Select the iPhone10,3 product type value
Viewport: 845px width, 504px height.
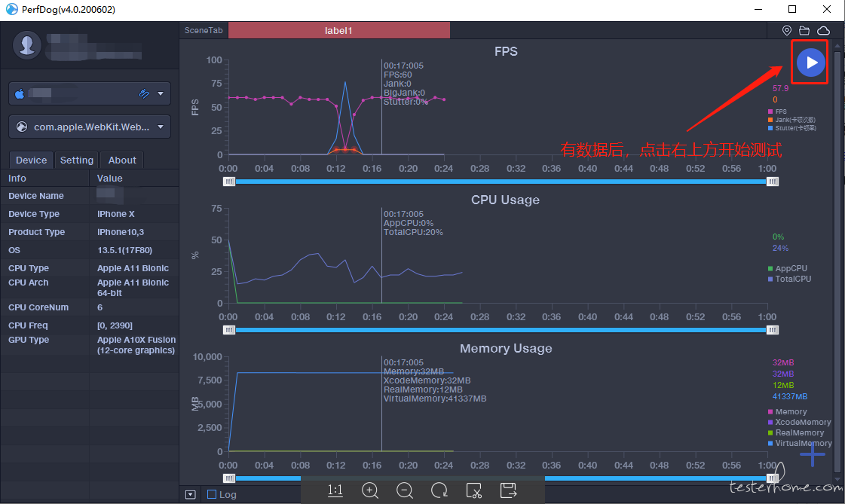tap(121, 232)
